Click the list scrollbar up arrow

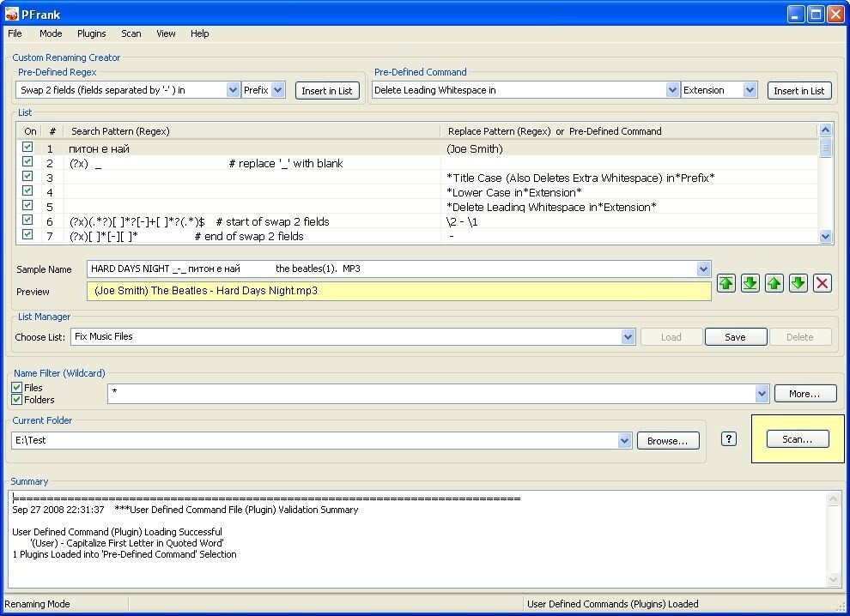click(825, 130)
